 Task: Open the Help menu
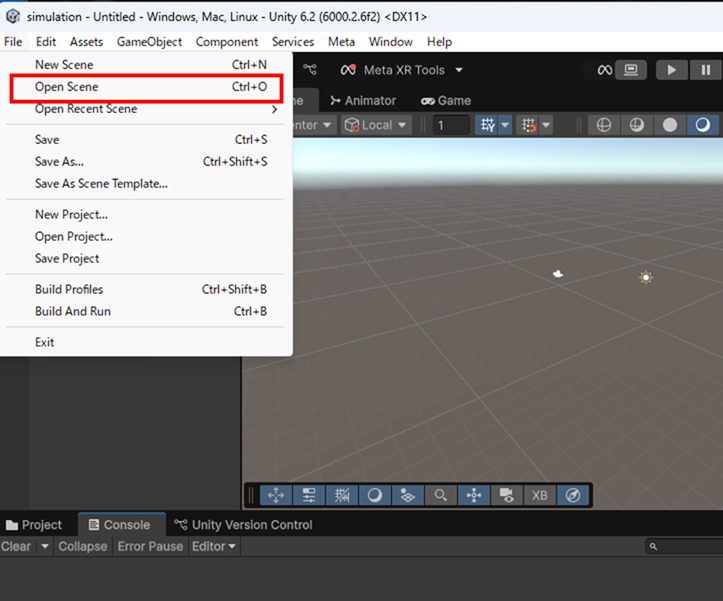[x=439, y=42]
